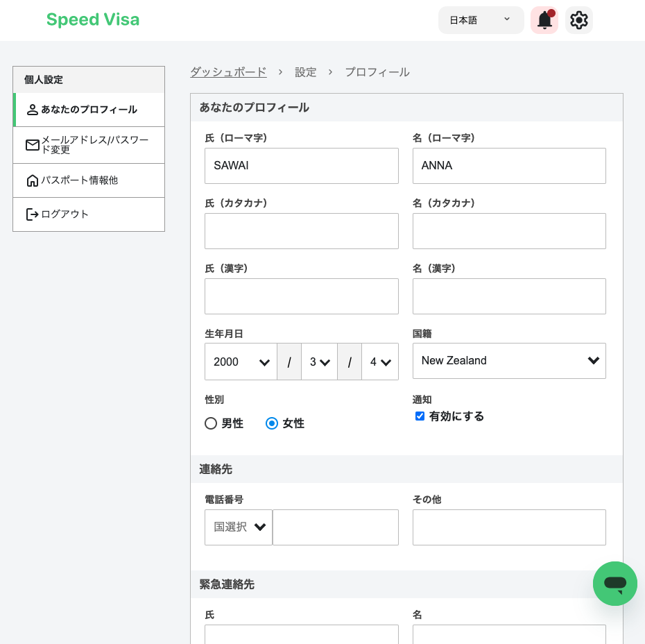645x644 pixels.
Task: Select the 男性 radio button
Action: click(x=211, y=423)
